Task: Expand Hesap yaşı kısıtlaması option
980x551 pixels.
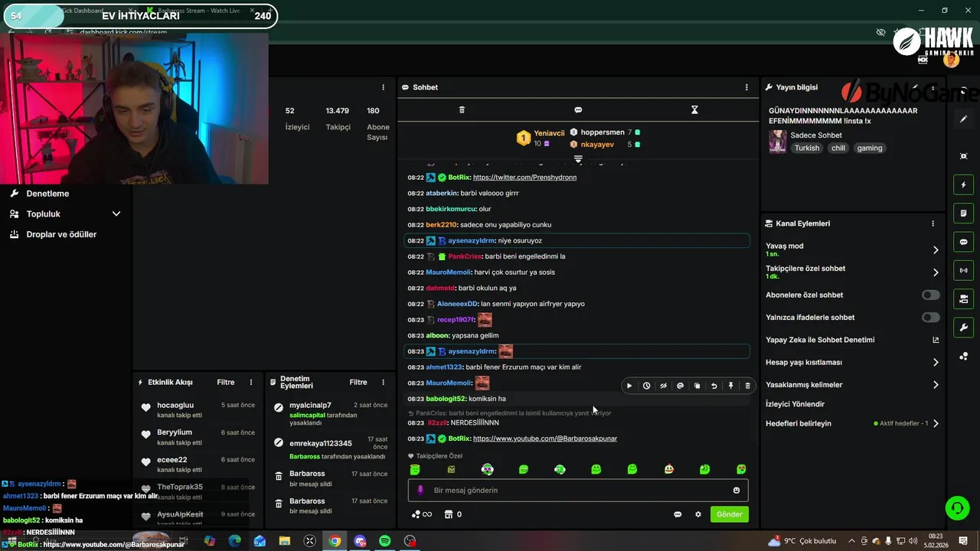Action: (x=936, y=363)
